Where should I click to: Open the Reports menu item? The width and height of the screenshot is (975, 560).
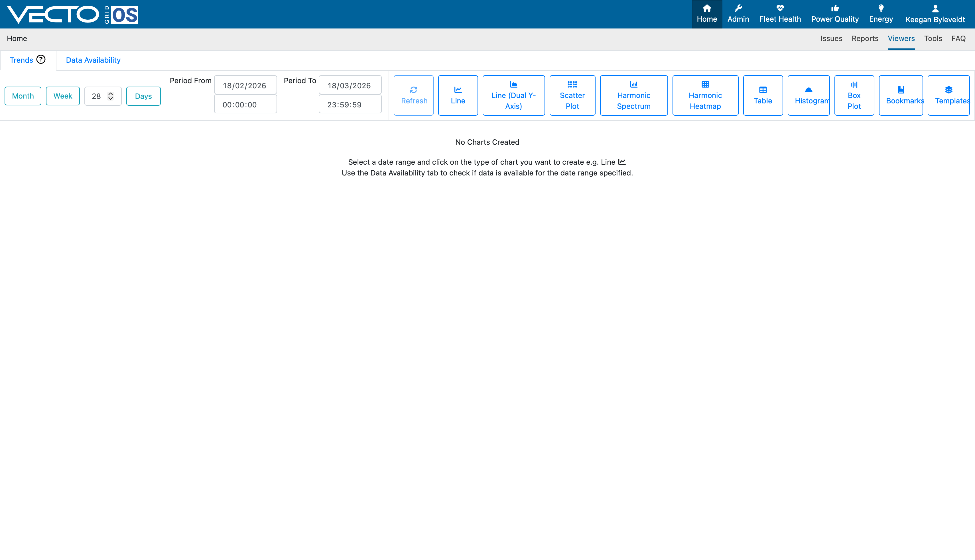864,38
